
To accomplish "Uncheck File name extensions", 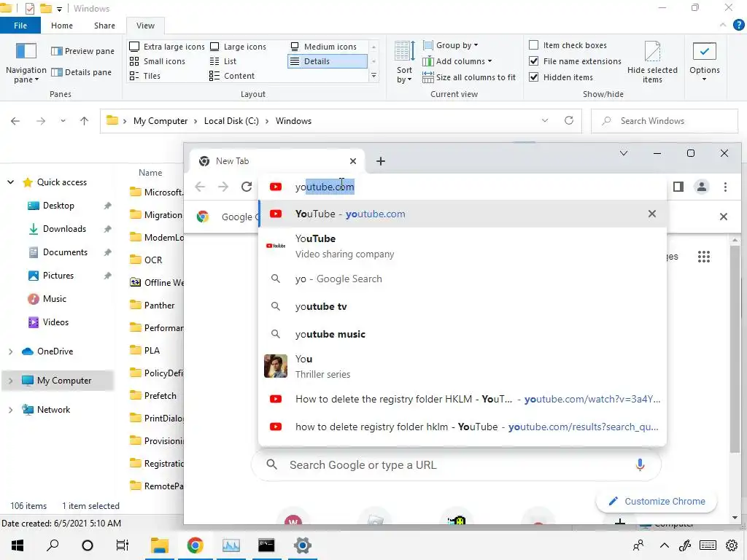I will (x=533, y=61).
